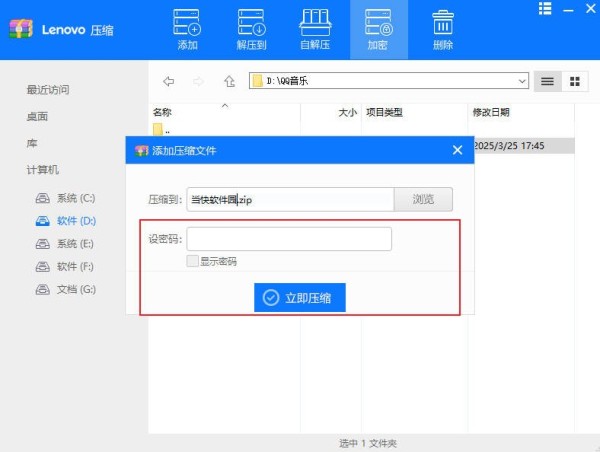Click the 添加 (Add) toolbar icon
Screen dimensions: 600x452
click(x=187, y=29)
